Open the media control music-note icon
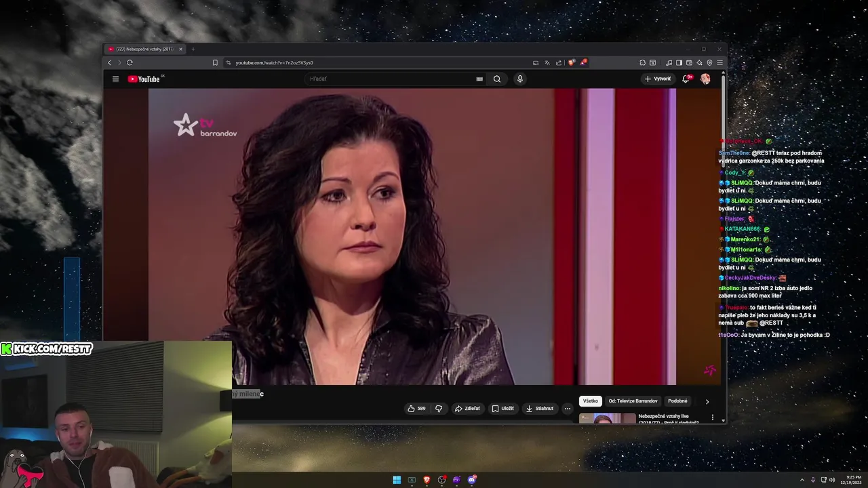 point(669,62)
